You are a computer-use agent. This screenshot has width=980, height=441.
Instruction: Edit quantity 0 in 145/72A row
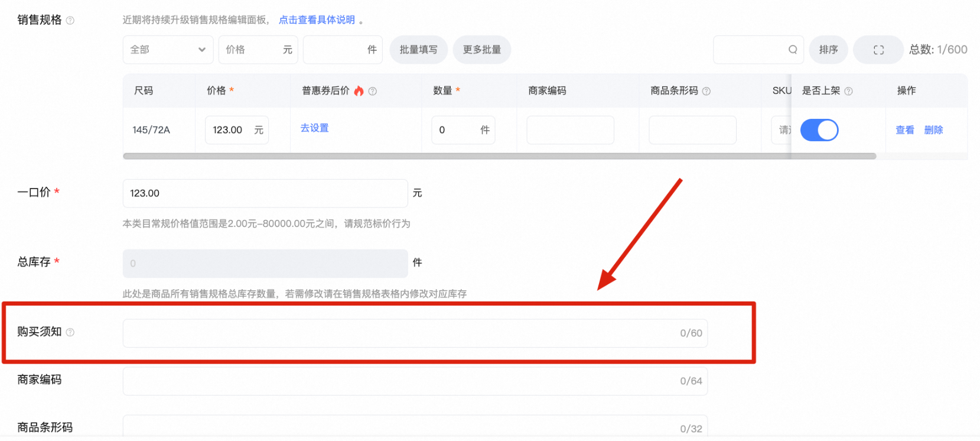pyautogui.click(x=463, y=130)
